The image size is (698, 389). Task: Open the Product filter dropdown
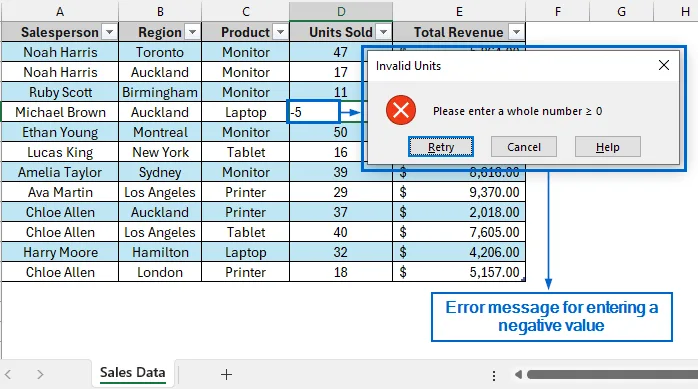point(280,32)
